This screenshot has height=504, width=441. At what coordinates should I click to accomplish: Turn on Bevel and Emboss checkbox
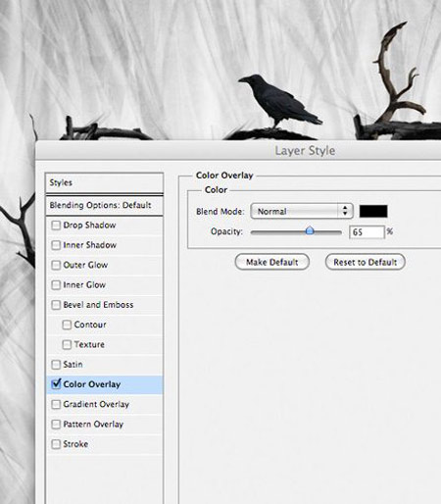pyautogui.click(x=56, y=305)
